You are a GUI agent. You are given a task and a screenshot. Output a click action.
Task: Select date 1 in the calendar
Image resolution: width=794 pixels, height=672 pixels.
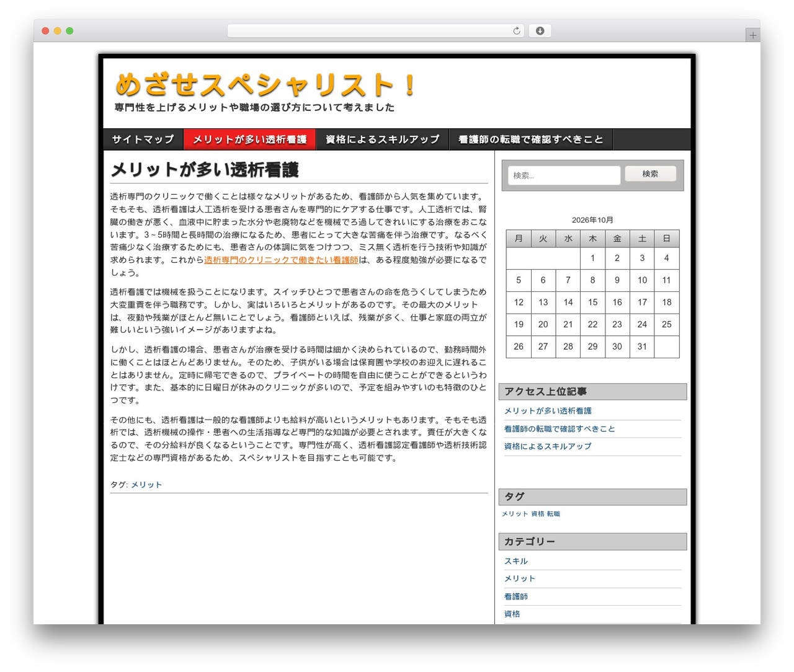tap(592, 258)
